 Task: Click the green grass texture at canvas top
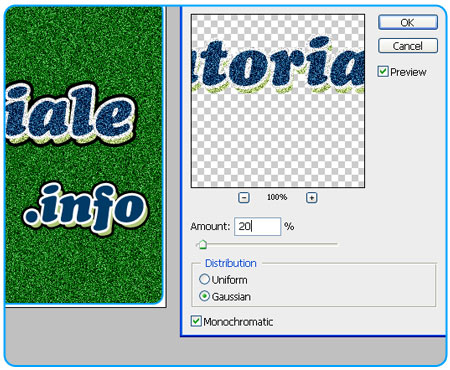[x=83, y=40]
